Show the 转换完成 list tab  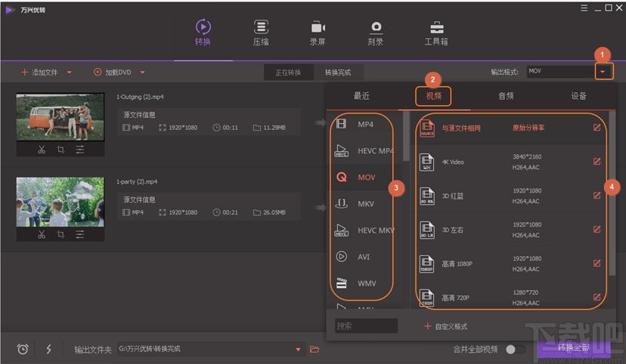[338, 72]
